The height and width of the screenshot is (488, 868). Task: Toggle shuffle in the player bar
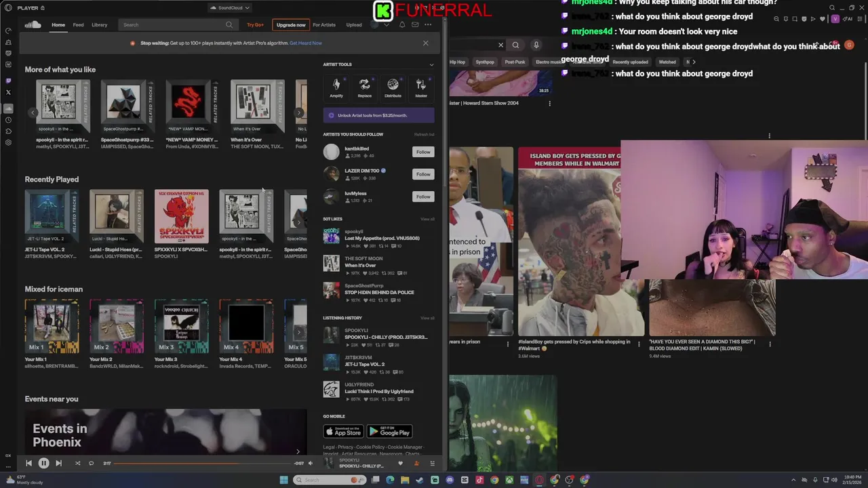[x=77, y=463]
